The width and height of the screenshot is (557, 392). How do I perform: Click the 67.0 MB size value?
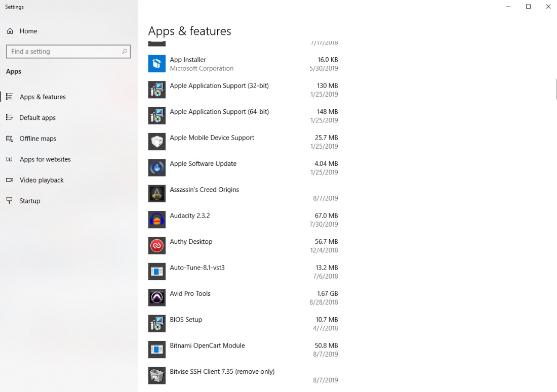(x=327, y=215)
